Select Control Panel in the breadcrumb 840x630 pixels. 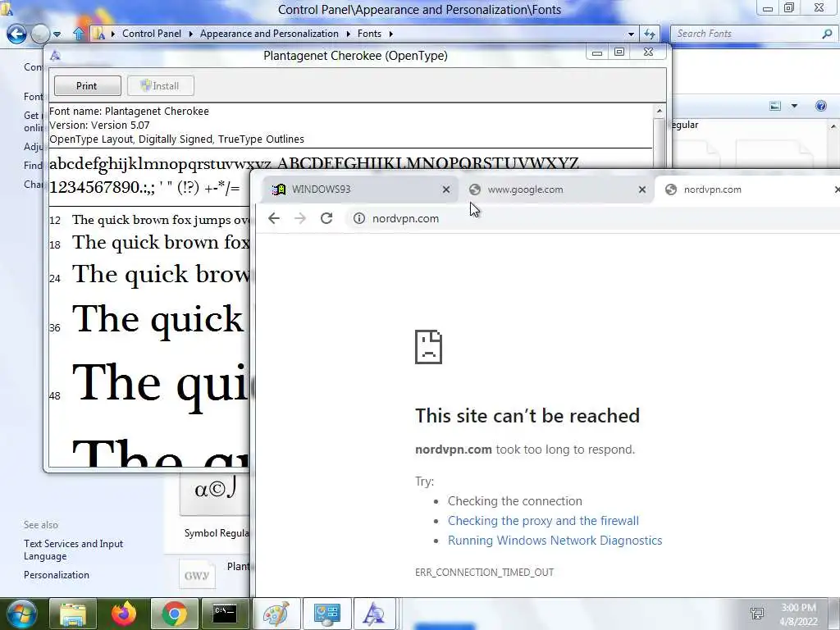click(152, 34)
